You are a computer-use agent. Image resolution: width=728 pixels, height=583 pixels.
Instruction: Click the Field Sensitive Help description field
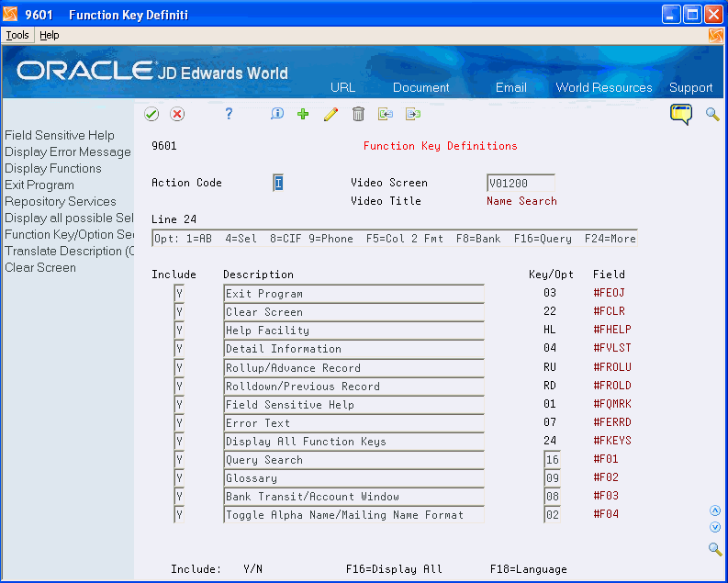pyautogui.click(x=353, y=404)
